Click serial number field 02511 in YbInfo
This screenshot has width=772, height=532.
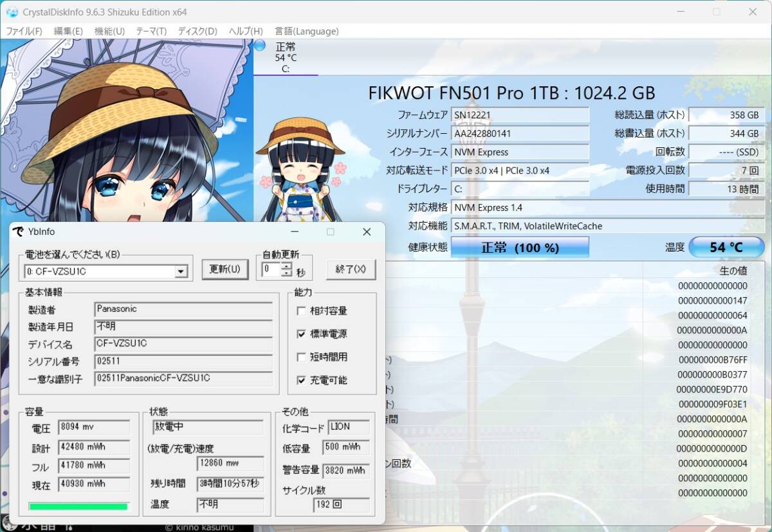click(x=183, y=362)
